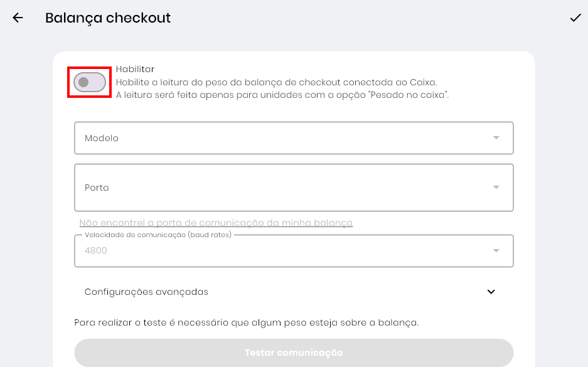Select the 4800 baud rate value
This screenshot has width=588, height=367.
coord(96,251)
